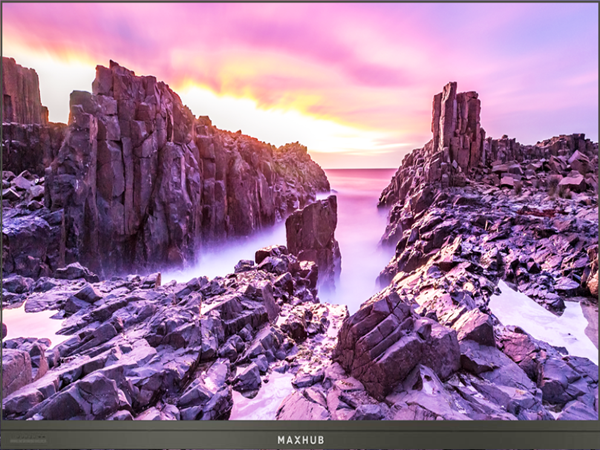Click the MAXHUB logo on the bottom bezel
This screenshot has width=600, height=450.
point(300,439)
